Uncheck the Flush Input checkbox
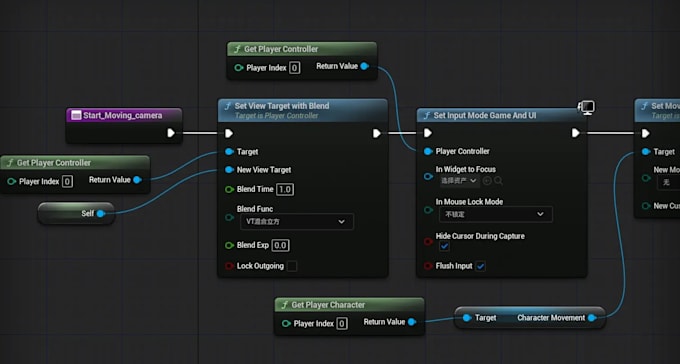Viewport: 680px width, 364px height. point(480,266)
